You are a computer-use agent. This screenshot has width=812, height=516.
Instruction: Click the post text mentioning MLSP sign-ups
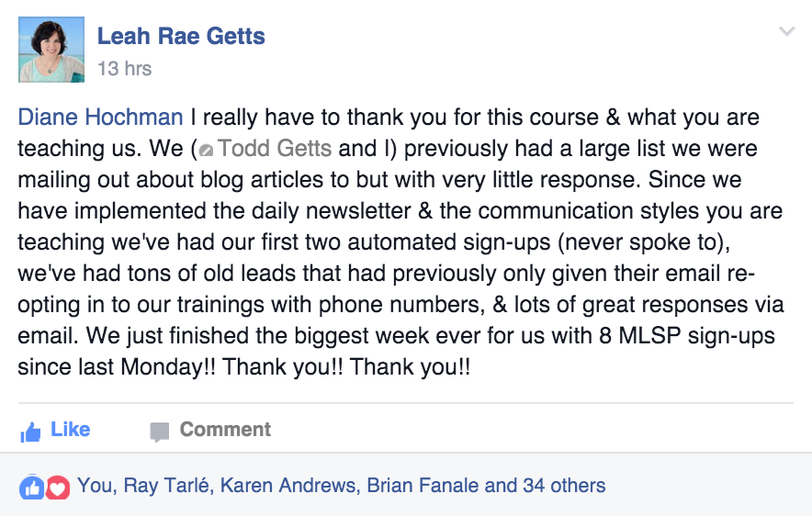click(x=396, y=336)
